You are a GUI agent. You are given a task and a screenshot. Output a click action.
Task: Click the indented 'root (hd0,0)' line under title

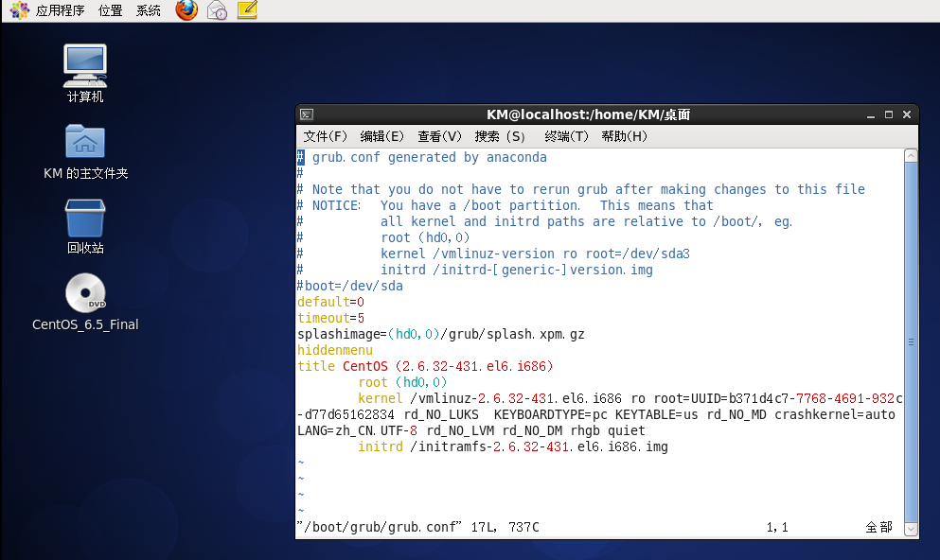[402, 383]
